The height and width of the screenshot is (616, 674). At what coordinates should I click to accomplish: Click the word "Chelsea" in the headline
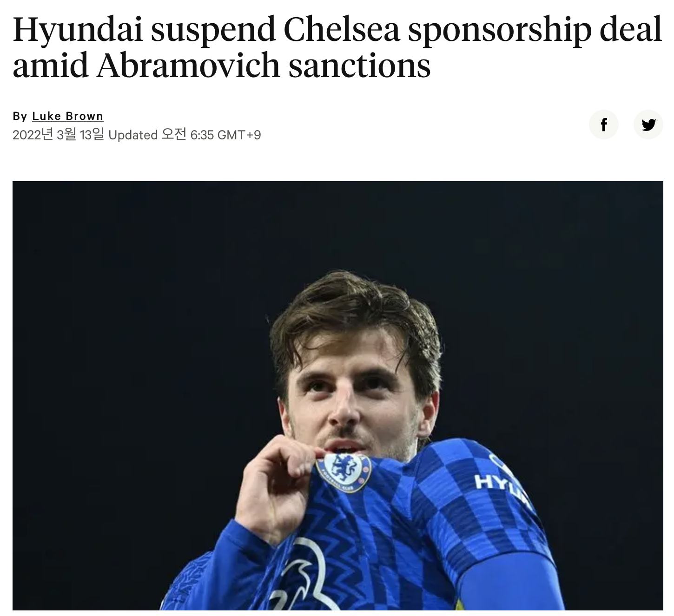[341, 29]
